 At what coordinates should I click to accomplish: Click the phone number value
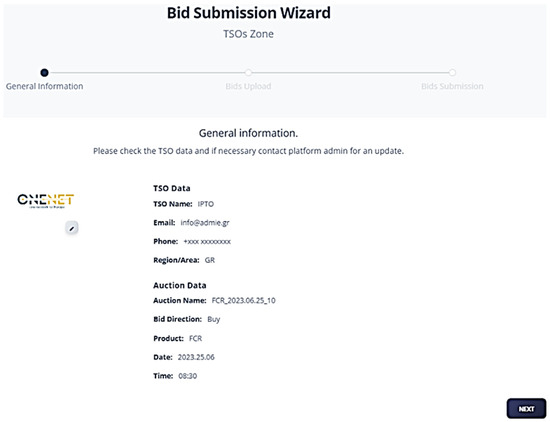[207, 242]
